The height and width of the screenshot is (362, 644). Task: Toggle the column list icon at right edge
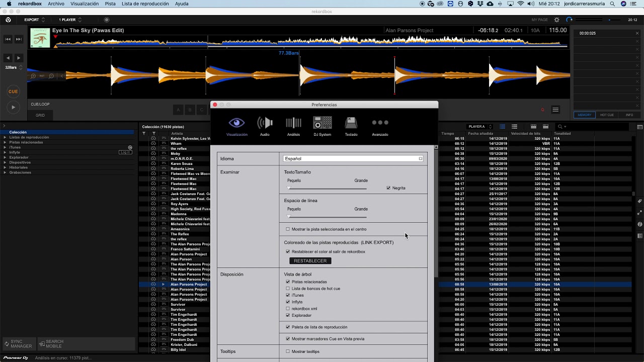point(640,127)
